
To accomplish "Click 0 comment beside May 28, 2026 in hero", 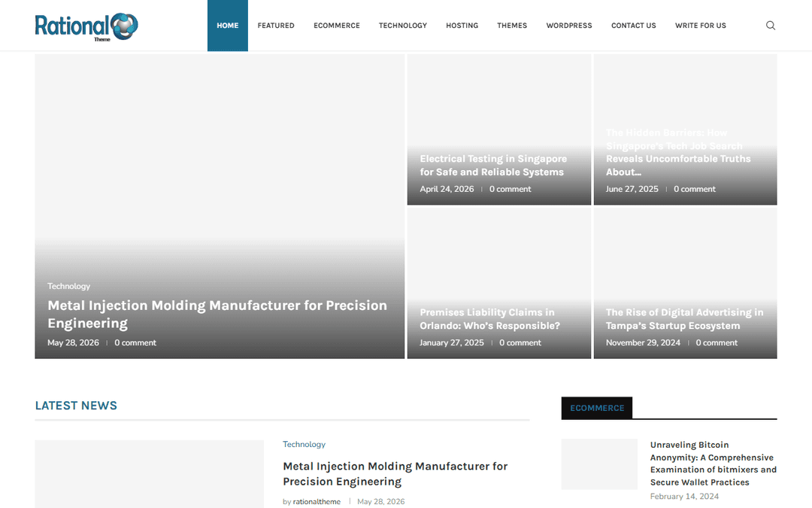I will (135, 342).
